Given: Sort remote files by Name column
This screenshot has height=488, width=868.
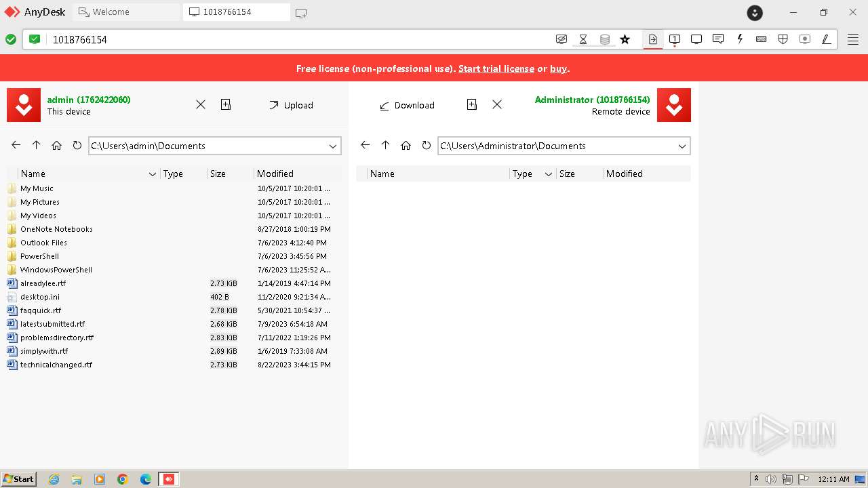Looking at the screenshot, I should tap(382, 174).
